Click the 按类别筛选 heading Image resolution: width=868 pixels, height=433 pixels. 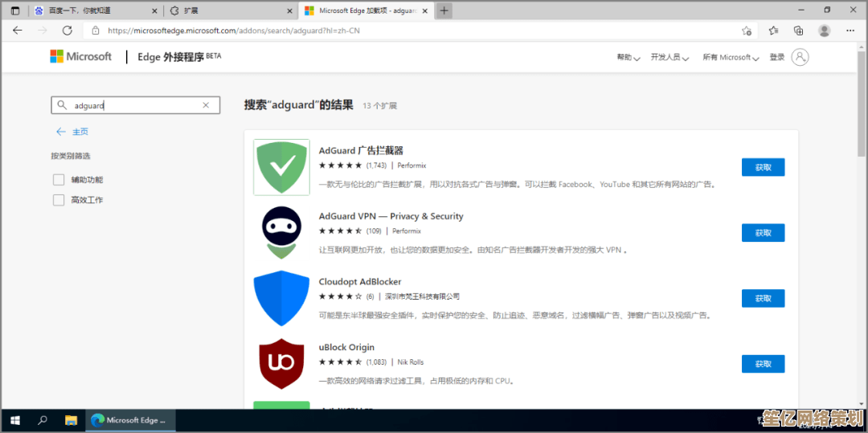click(71, 156)
